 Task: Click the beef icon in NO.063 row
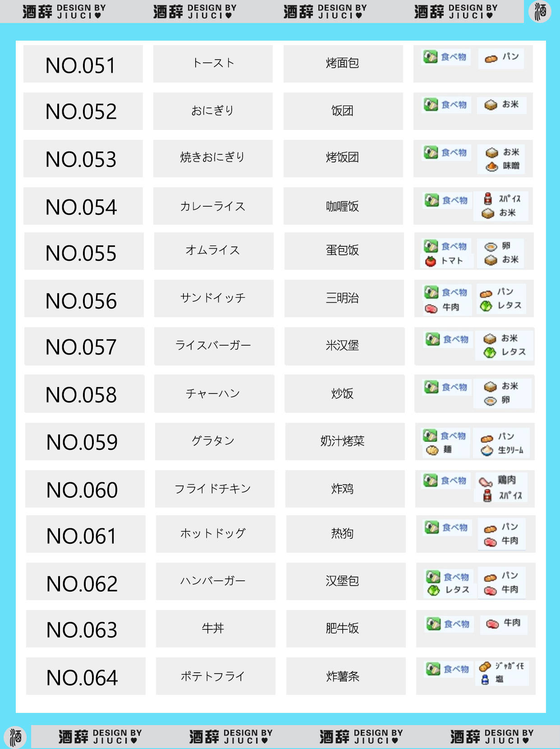pyautogui.click(x=492, y=624)
